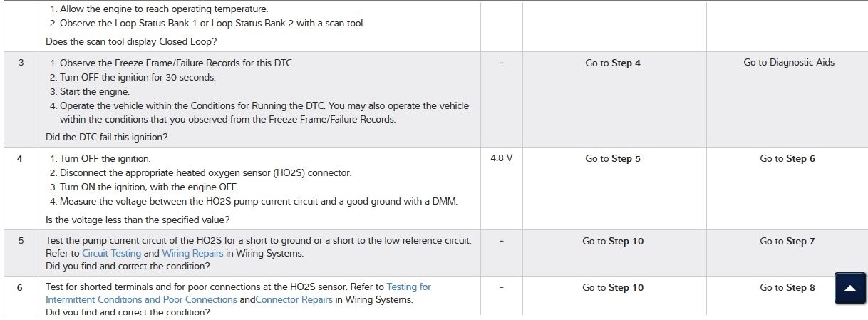Select the step number 3 cell
The width and height of the screenshot is (868, 320).
[21, 63]
